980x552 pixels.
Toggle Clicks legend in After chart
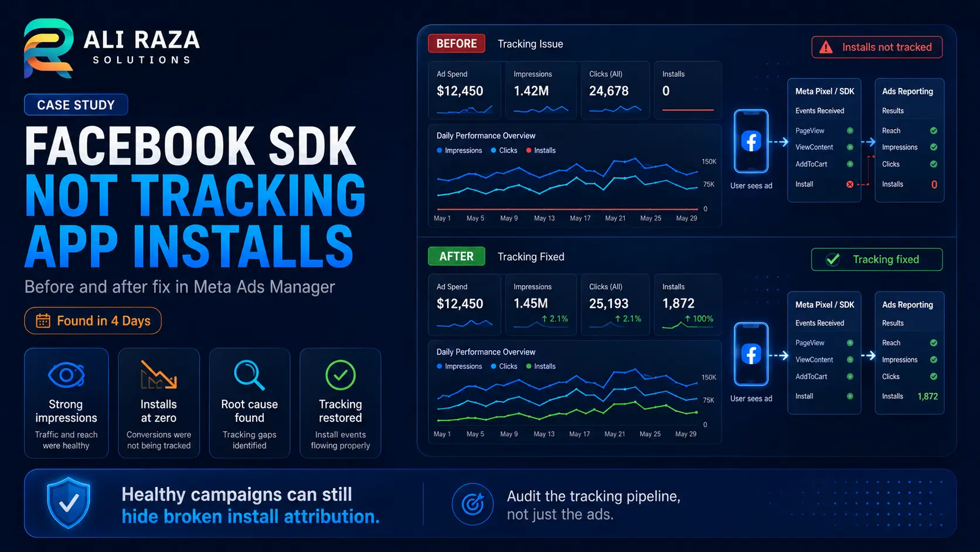[504, 367]
